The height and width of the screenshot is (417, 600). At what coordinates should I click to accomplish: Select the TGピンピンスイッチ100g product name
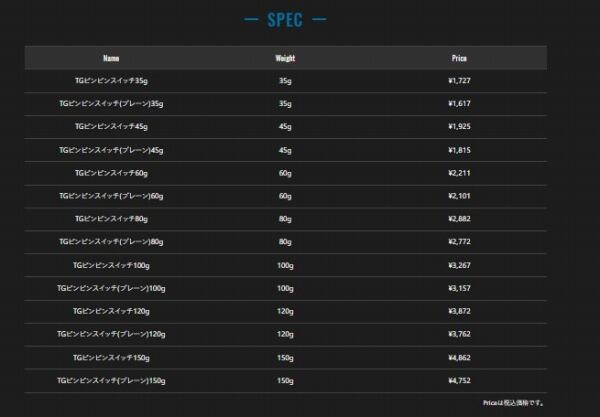click(x=110, y=265)
